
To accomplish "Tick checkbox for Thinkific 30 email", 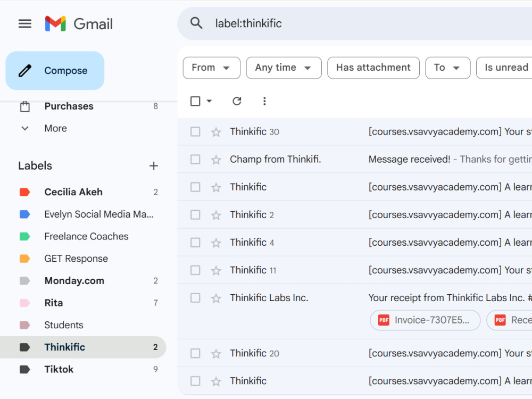I will [195, 131].
